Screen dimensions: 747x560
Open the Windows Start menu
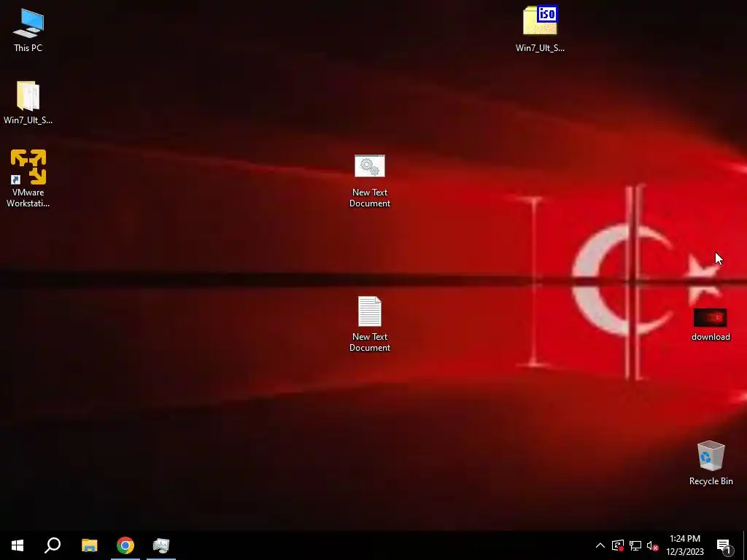click(18, 545)
